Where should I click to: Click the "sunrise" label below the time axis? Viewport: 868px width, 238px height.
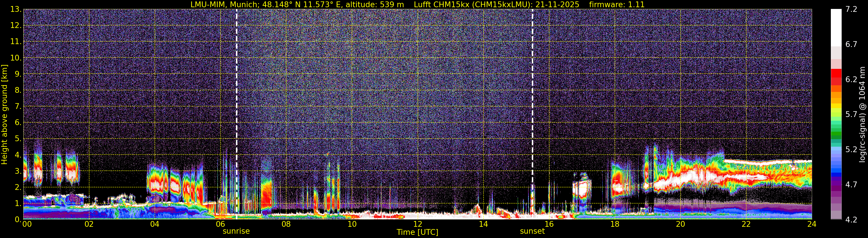pos(236,231)
